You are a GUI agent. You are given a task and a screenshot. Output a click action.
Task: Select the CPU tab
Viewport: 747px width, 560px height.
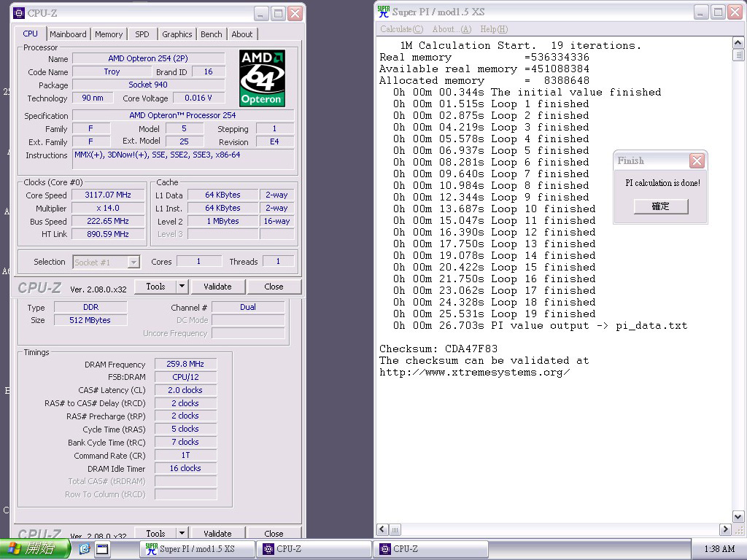click(x=30, y=34)
